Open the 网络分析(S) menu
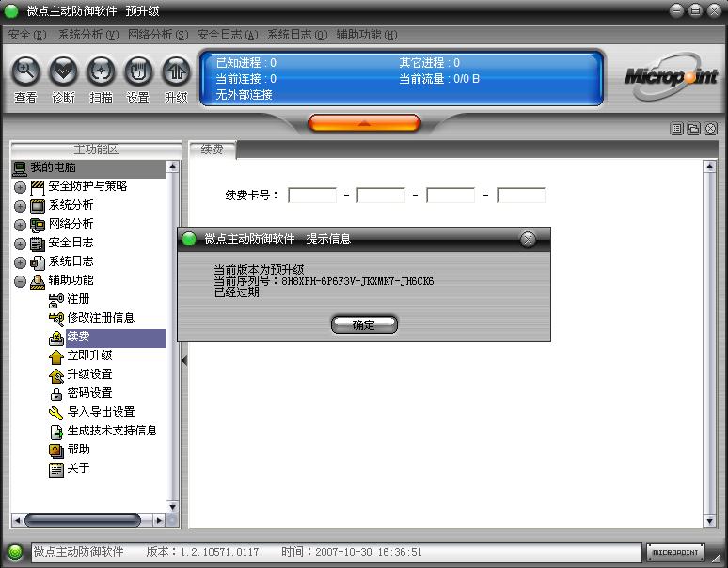Image resolution: width=728 pixels, height=568 pixels. click(x=158, y=35)
